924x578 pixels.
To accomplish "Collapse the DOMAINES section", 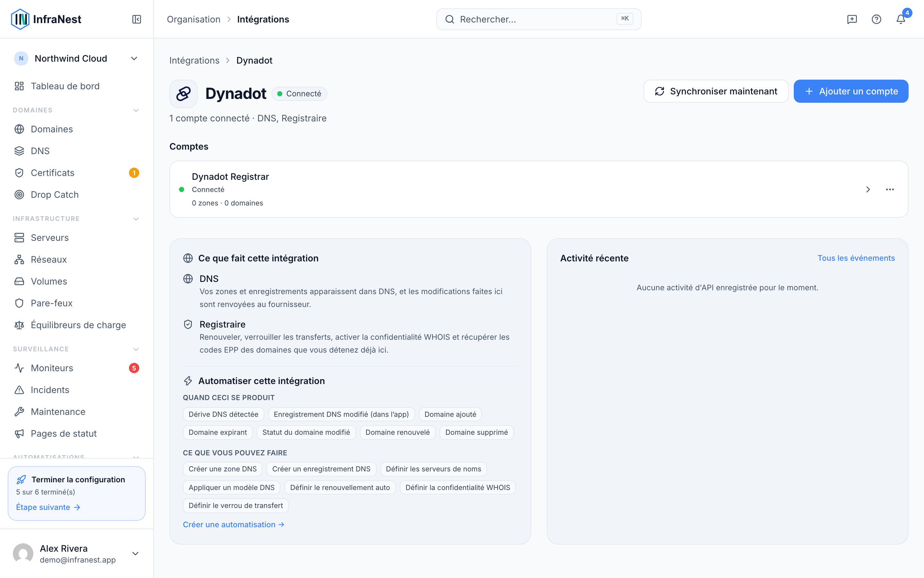I will point(136,110).
